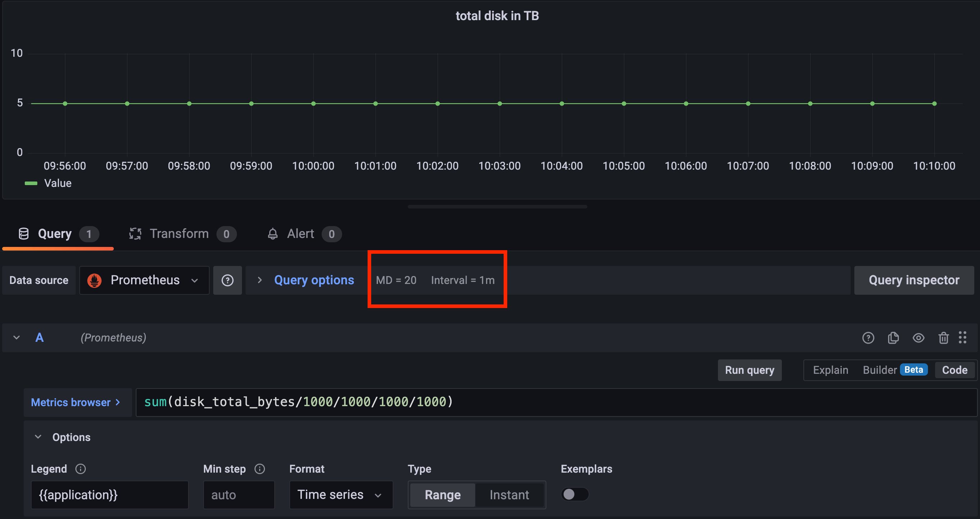This screenshot has height=519, width=980.
Task: Click the Min step auto input field
Action: 238,495
